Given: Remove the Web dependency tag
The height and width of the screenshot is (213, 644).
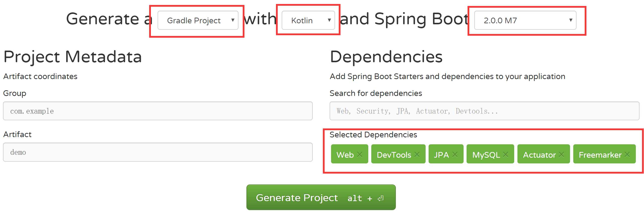Looking at the screenshot, I should (360, 154).
